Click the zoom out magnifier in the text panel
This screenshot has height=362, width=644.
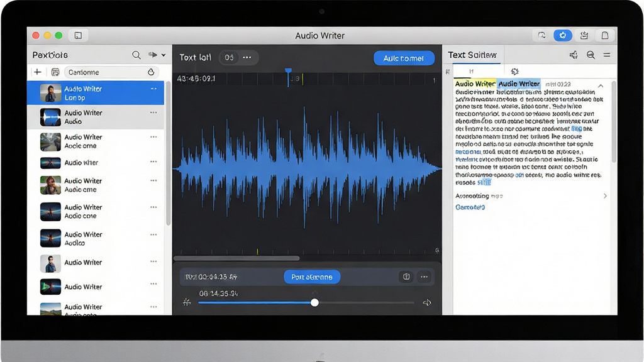click(x=591, y=55)
